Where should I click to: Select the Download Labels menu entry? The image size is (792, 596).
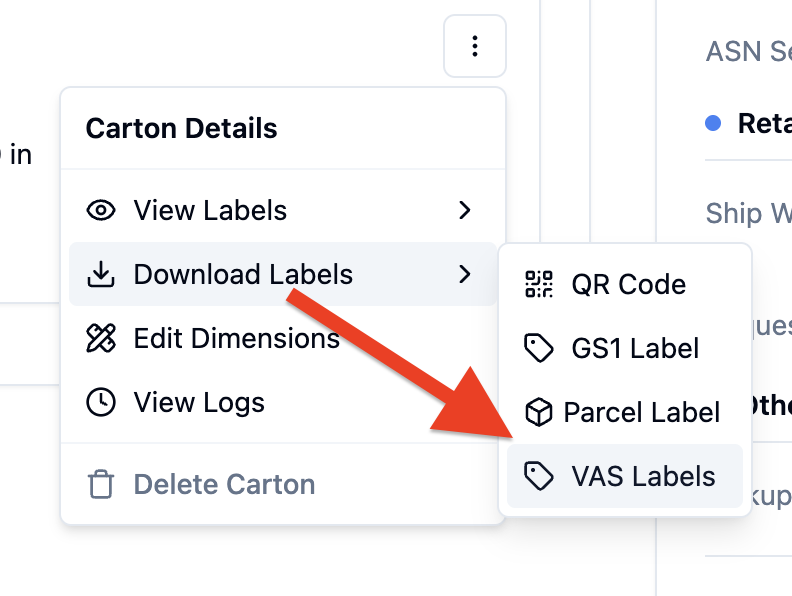click(283, 274)
